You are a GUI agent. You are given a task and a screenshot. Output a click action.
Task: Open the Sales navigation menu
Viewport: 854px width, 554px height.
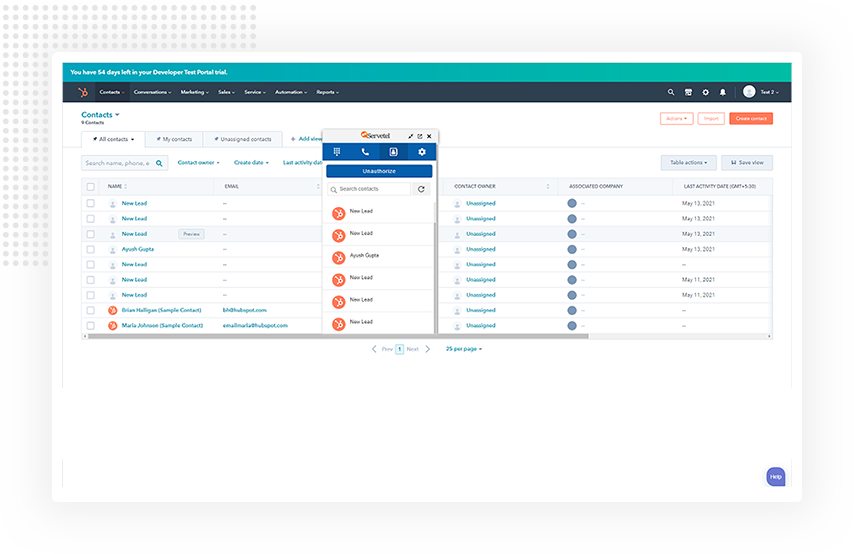tap(227, 93)
